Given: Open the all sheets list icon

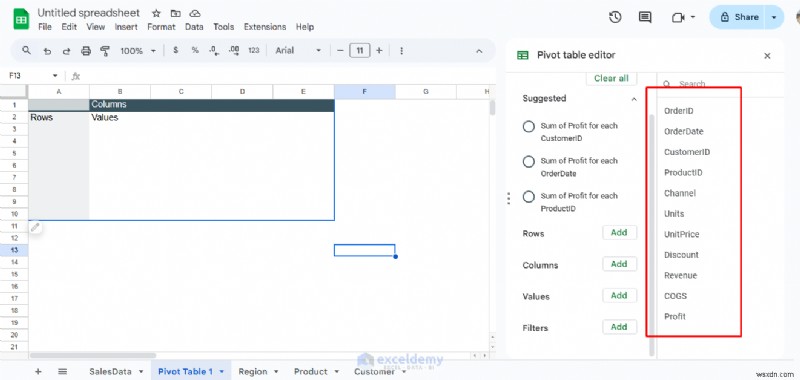Looking at the screenshot, I should pyautogui.click(x=62, y=371).
